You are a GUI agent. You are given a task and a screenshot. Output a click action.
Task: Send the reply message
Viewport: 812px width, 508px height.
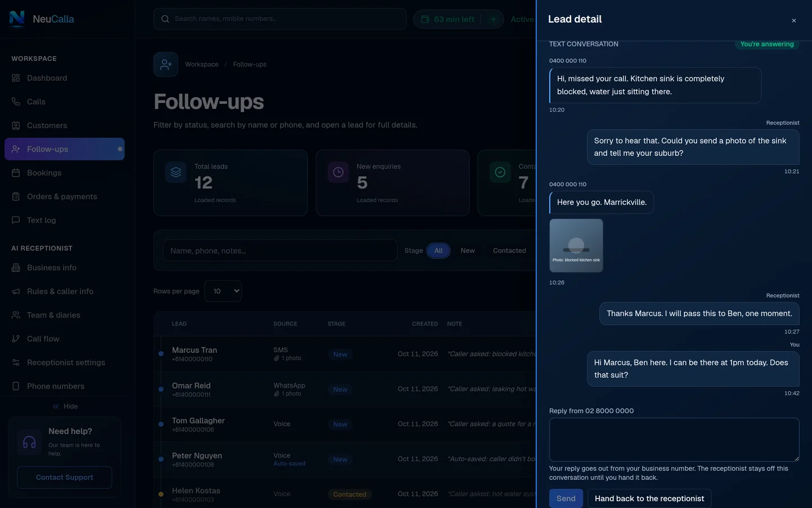coord(566,498)
